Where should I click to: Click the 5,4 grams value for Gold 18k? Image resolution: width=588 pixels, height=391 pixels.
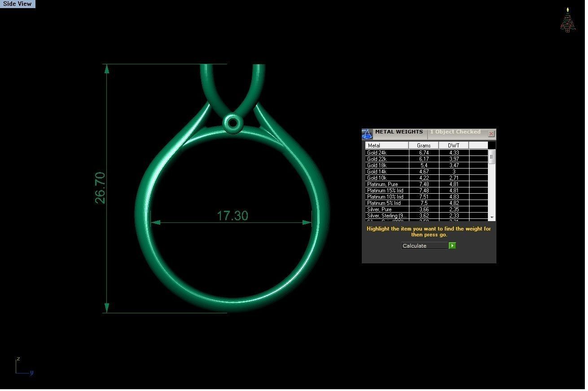424,165
